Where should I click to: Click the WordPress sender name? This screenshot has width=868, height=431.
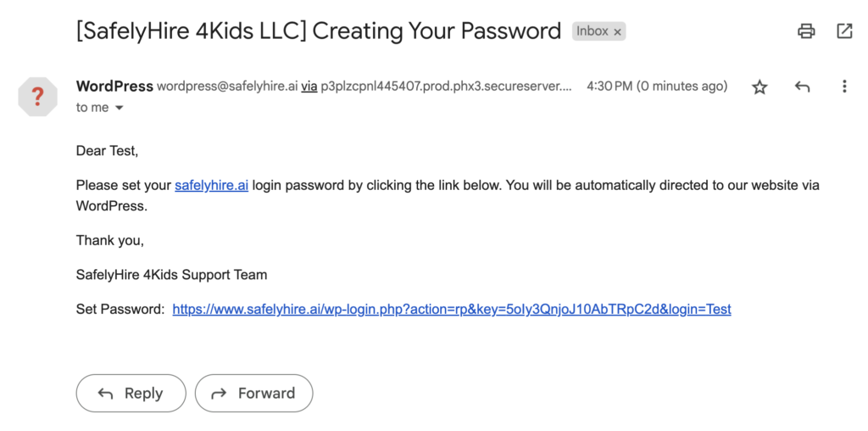point(114,86)
